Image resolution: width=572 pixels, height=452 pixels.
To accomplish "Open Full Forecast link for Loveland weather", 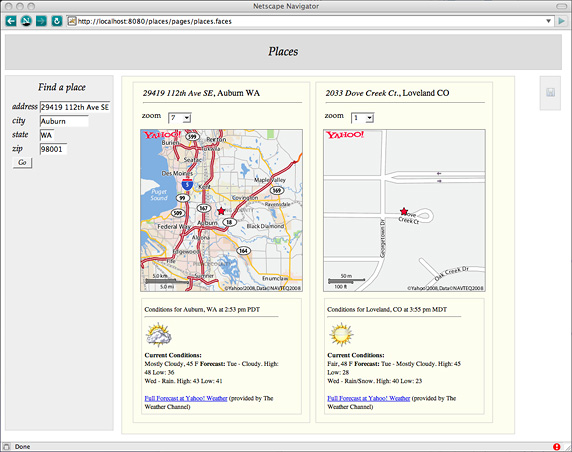I will pyautogui.click(x=368, y=398).
